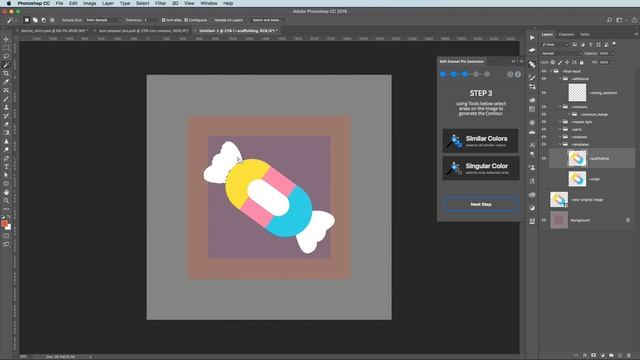Image resolution: width=640 pixels, height=360 pixels.
Task: Select the Gradient tool
Action: tap(6, 133)
